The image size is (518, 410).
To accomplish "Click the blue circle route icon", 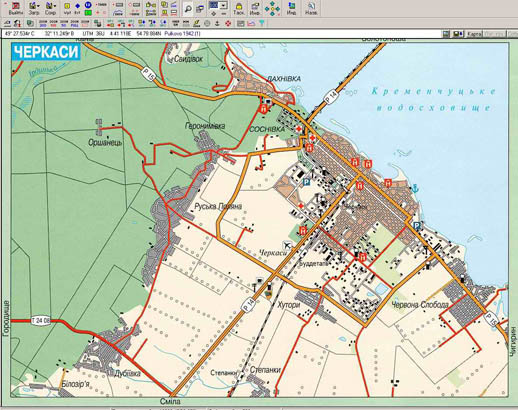I will tap(88, 5).
